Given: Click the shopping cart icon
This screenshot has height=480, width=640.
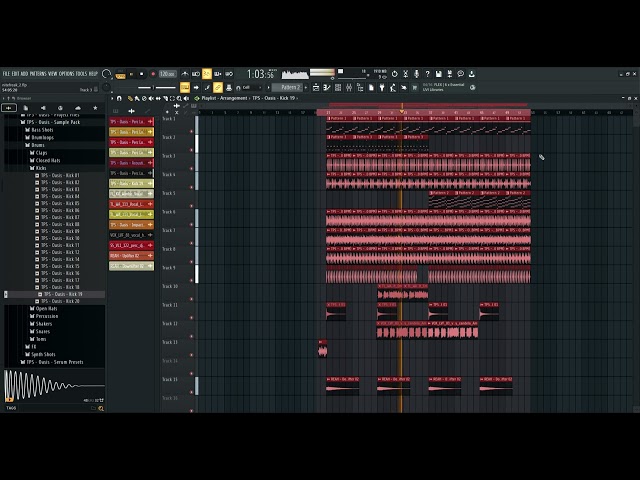Looking at the screenshot, I should coord(415,87).
